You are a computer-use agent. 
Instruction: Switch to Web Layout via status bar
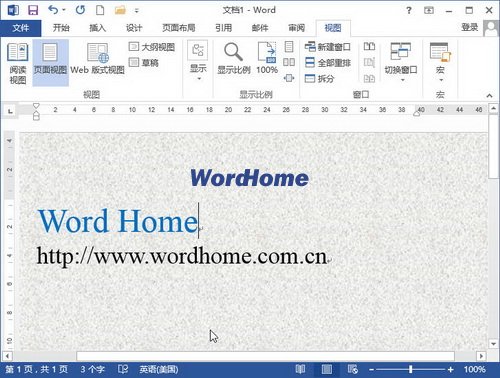(x=353, y=369)
